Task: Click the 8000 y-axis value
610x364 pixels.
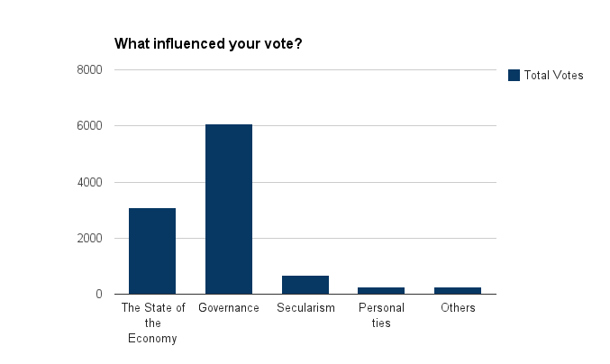Action: [x=89, y=70]
